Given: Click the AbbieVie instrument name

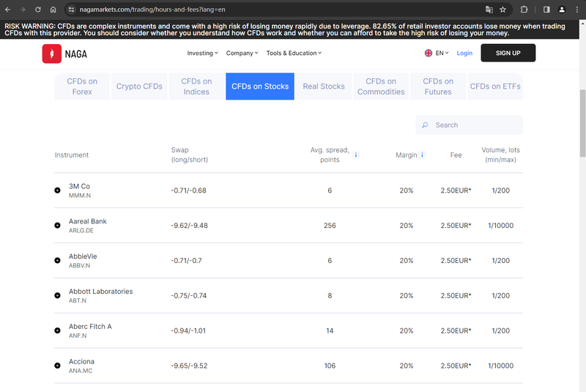Looking at the screenshot, I should [83, 256].
